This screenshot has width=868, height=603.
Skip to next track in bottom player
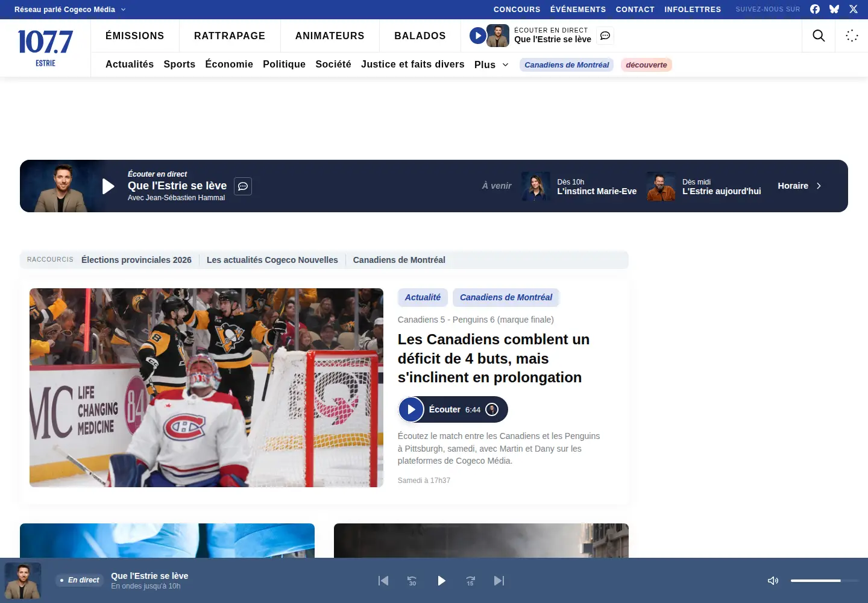click(499, 581)
